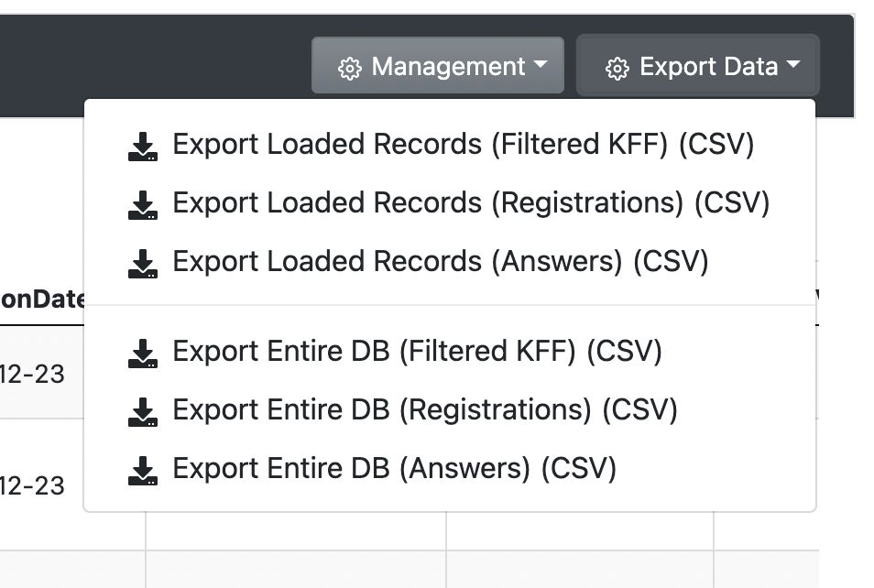Open the Management dropdown
Screen dimensions: 874x588
[x=438, y=65]
